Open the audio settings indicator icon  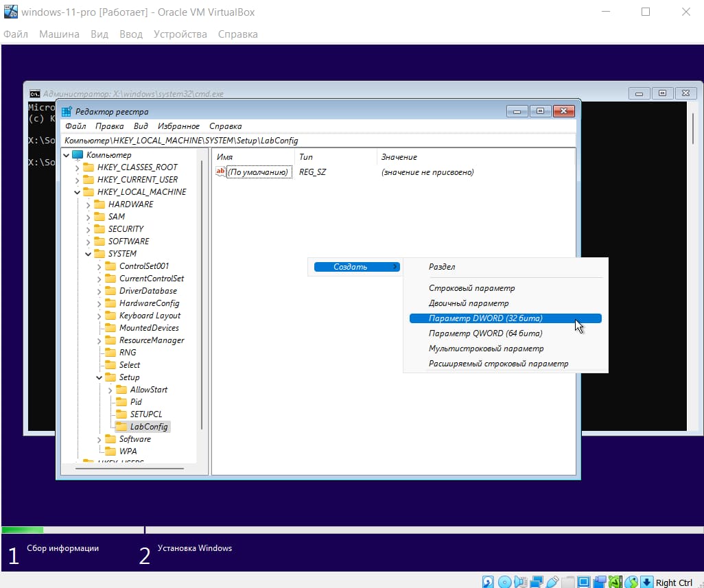tap(521, 582)
